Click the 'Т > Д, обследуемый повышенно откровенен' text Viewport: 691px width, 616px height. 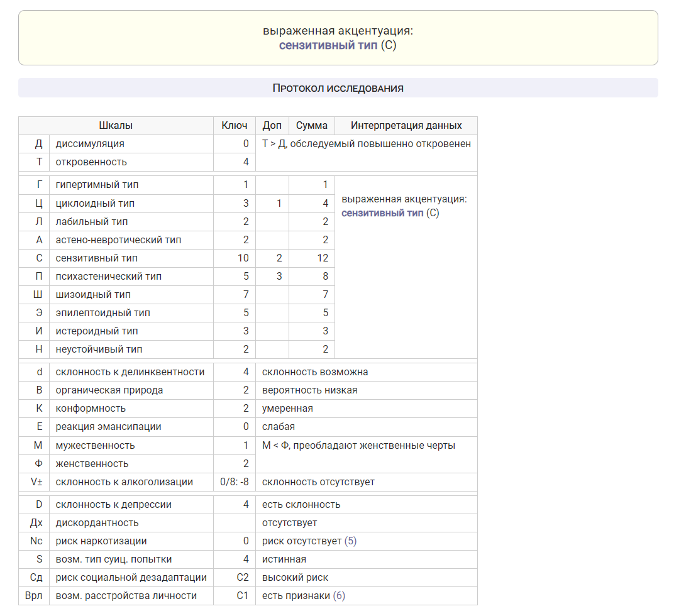pyautogui.click(x=366, y=144)
